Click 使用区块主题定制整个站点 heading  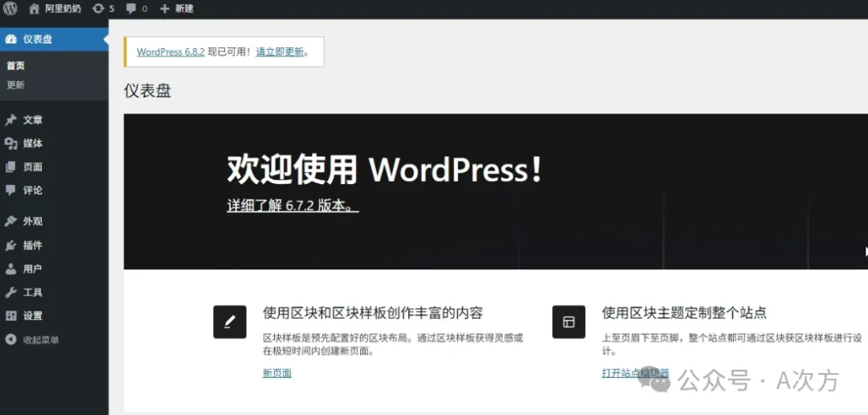click(x=684, y=313)
